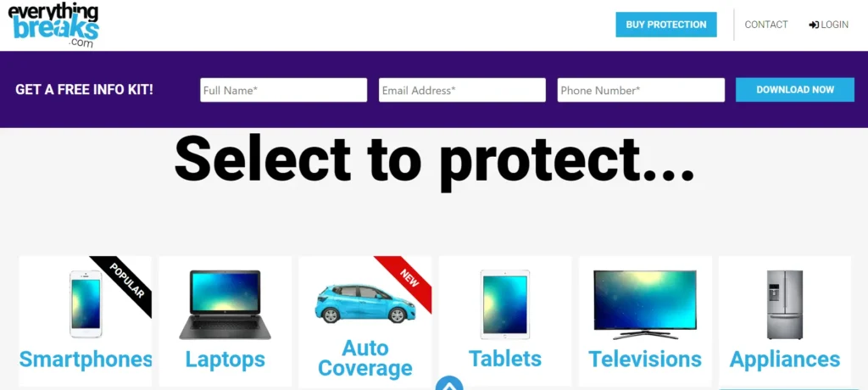Click the everythingbreaks.com logo

53,25
